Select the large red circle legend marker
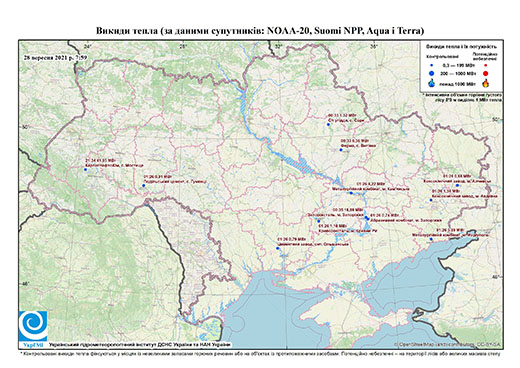This screenshot has height=368, width=520. (x=486, y=74)
